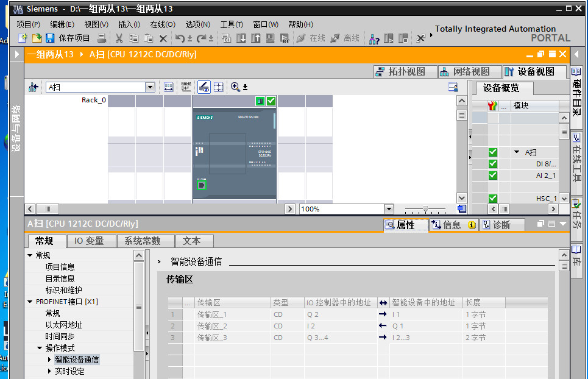Collapse the A扫 row in device overview
This screenshot has width=588, height=379.
[x=517, y=152]
